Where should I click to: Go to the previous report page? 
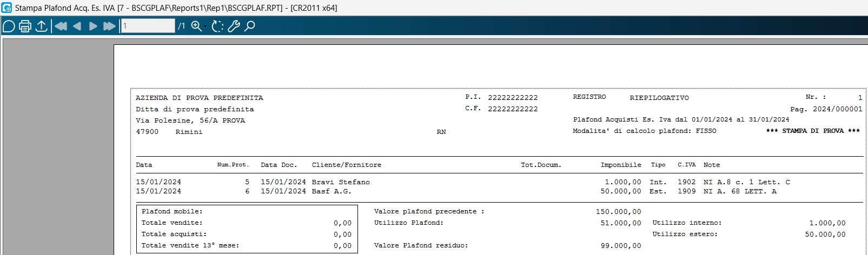tap(77, 26)
